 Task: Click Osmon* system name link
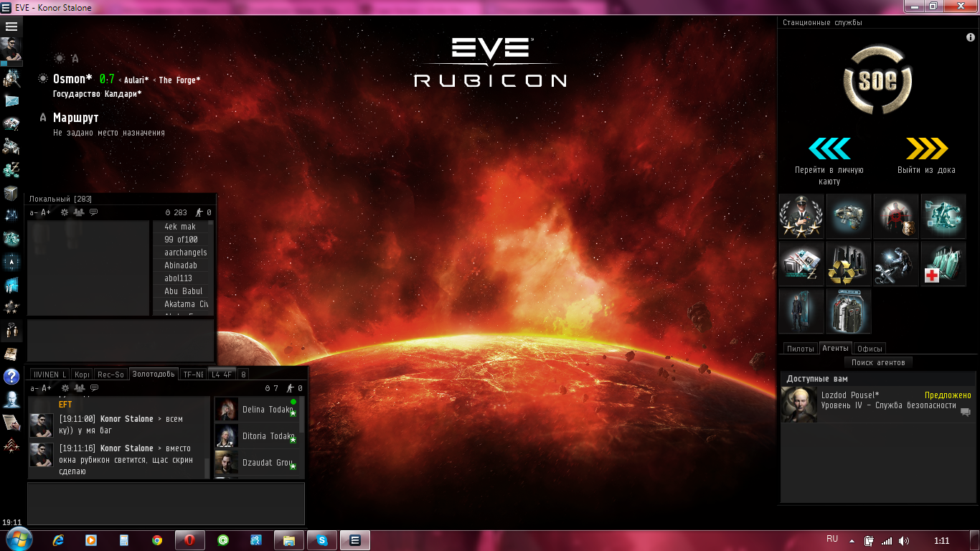[x=72, y=79]
